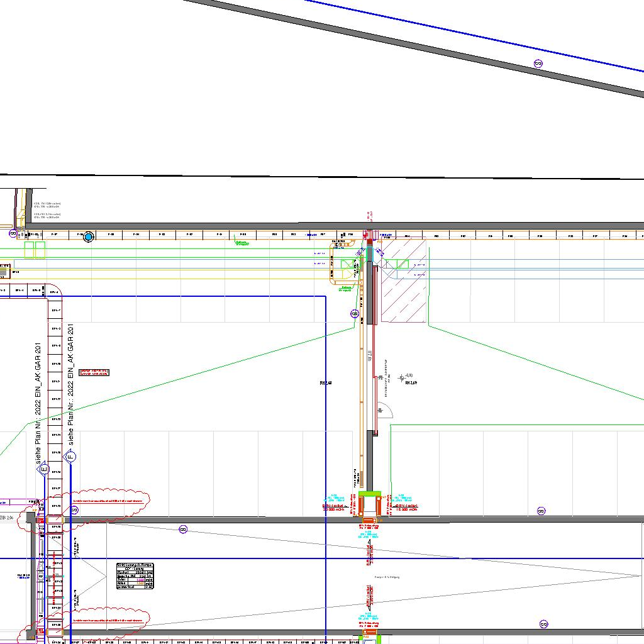Viewport: 644px width, 644px height.
Task: Select the red boxed label near plan reference text
Action: [x=94, y=372]
